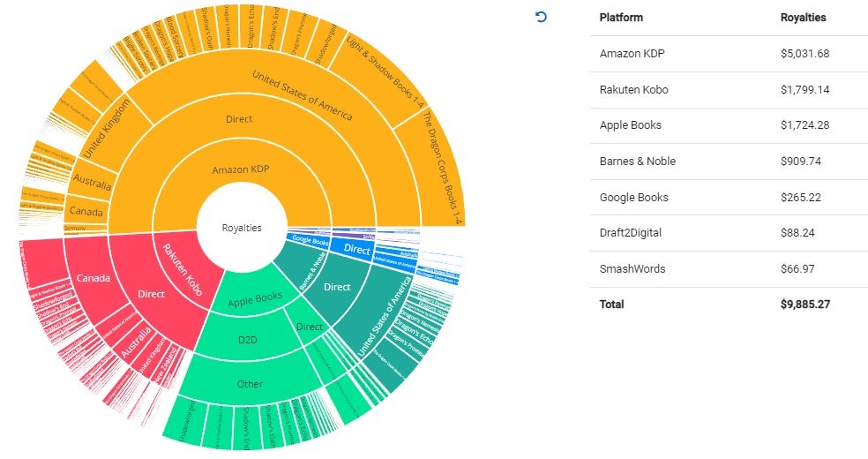Viewport: 868px width, 459px height.
Task: Click the Platform column header
Action: [x=621, y=17]
